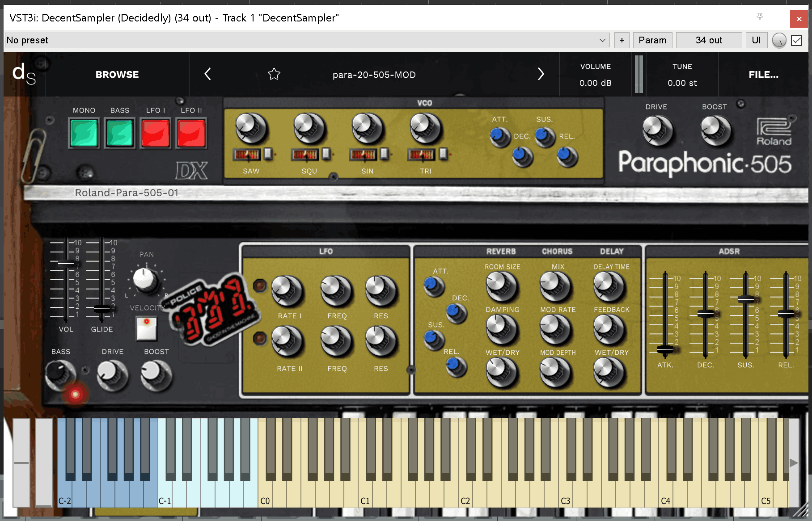The height and width of the screenshot is (521, 812).
Task: Click the chorus MIX knob
Action: [555, 286]
